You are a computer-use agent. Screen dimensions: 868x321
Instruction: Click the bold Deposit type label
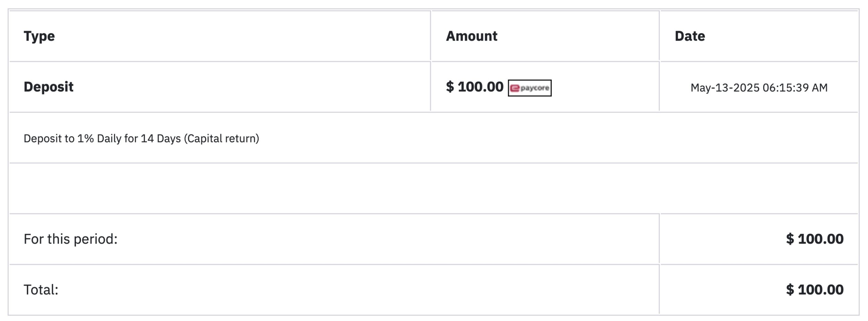click(x=49, y=87)
